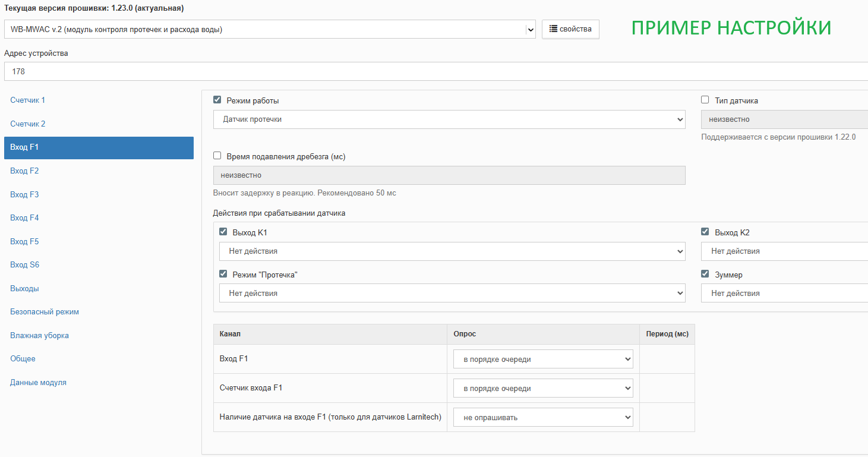Open 'Данные модуля' sidebar item
Viewport: 868px width, 457px height.
point(38,383)
